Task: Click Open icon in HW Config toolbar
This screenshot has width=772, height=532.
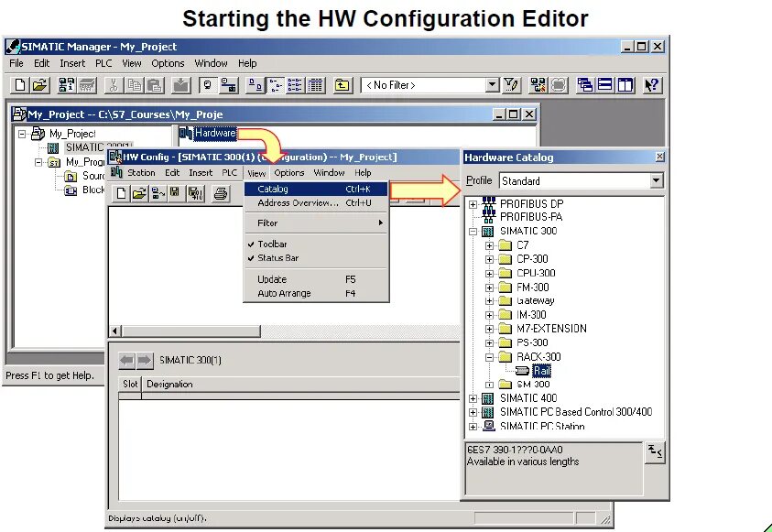Action: (x=139, y=193)
